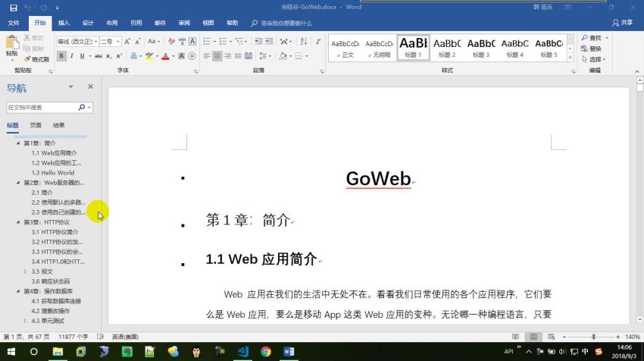644x361 pixels.
Task: Click the Character Border icon
Action: 192,42
